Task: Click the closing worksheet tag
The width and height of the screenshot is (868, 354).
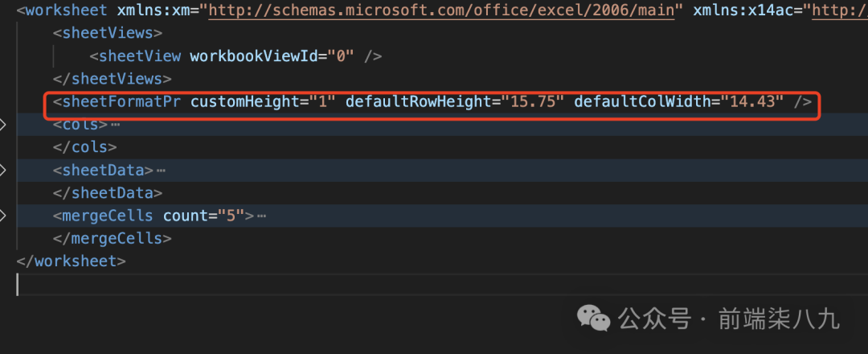Action: click(x=71, y=261)
